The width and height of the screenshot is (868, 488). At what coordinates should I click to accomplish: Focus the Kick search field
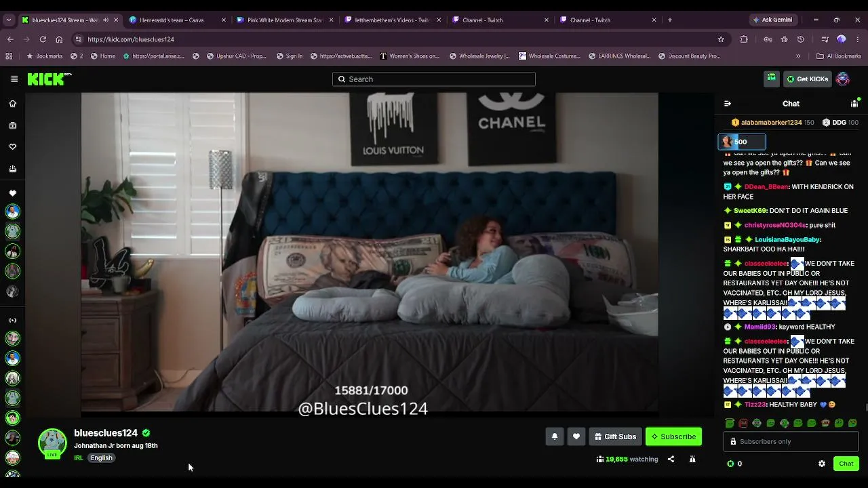pos(434,79)
